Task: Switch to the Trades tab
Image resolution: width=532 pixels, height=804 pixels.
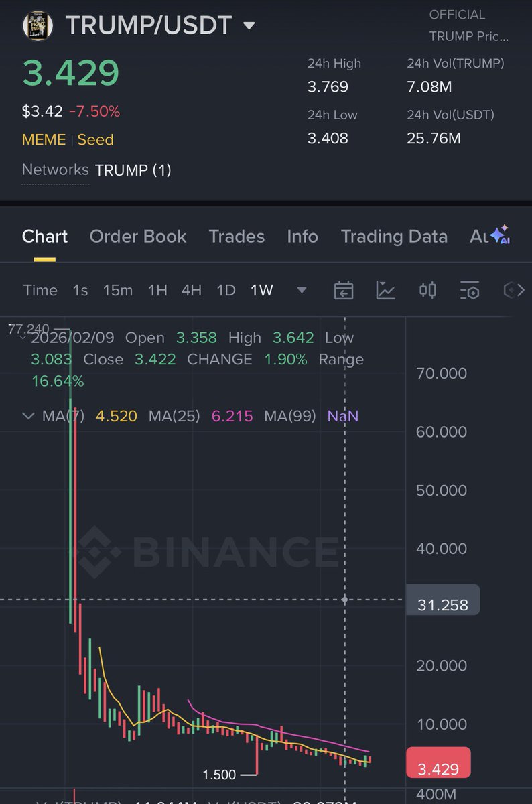Action: click(237, 237)
